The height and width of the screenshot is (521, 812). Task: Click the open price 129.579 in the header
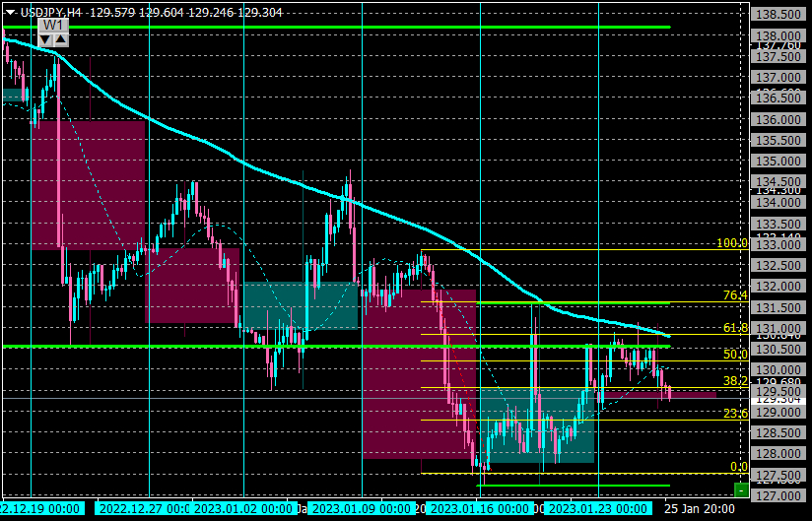click(x=112, y=13)
